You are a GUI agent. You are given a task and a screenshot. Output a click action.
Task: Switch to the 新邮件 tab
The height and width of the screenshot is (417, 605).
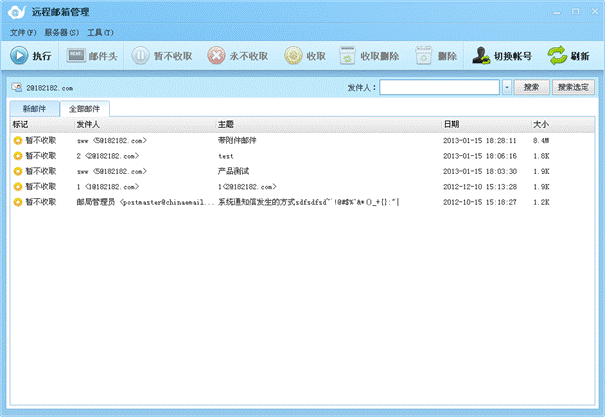click(33, 108)
